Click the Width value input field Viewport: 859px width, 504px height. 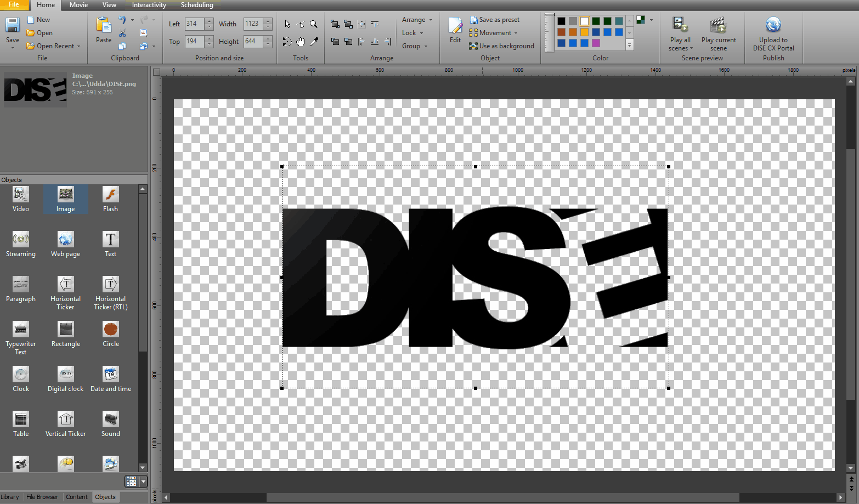click(x=253, y=24)
